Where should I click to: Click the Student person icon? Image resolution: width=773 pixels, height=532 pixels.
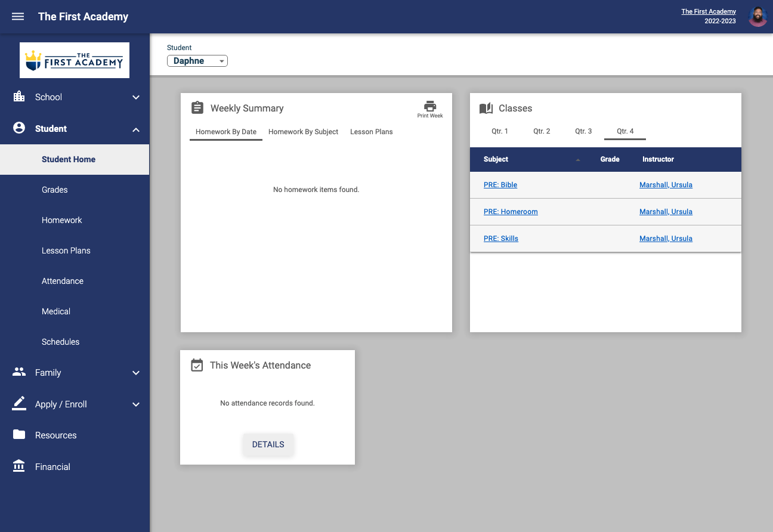(x=19, y=128)
